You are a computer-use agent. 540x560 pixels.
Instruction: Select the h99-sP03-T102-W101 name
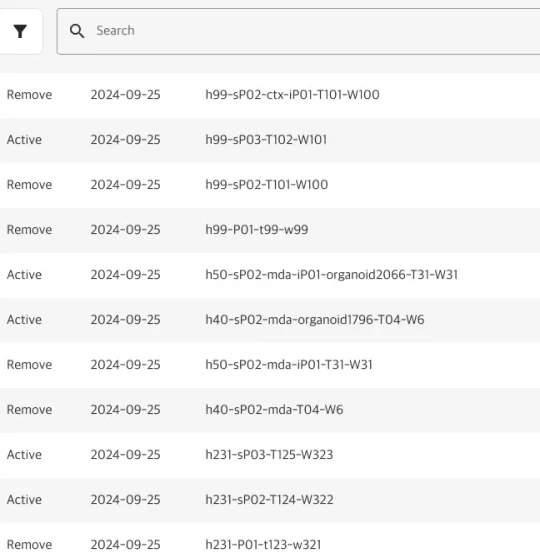pyautogui.click(x=266, y=140)
